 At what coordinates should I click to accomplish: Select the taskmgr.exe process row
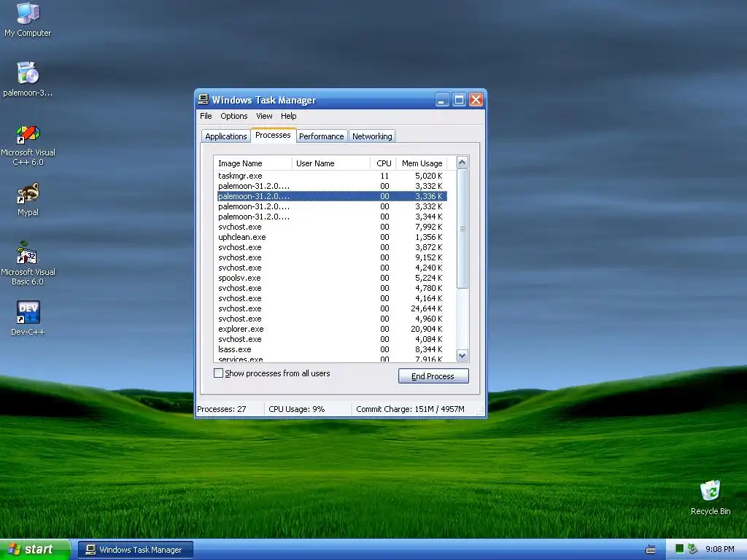click(x=332, y=176)
